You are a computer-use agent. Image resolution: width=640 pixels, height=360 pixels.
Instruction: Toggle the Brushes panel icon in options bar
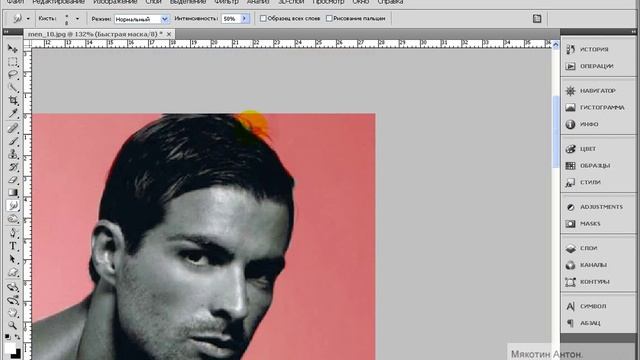tap(537, 18)
